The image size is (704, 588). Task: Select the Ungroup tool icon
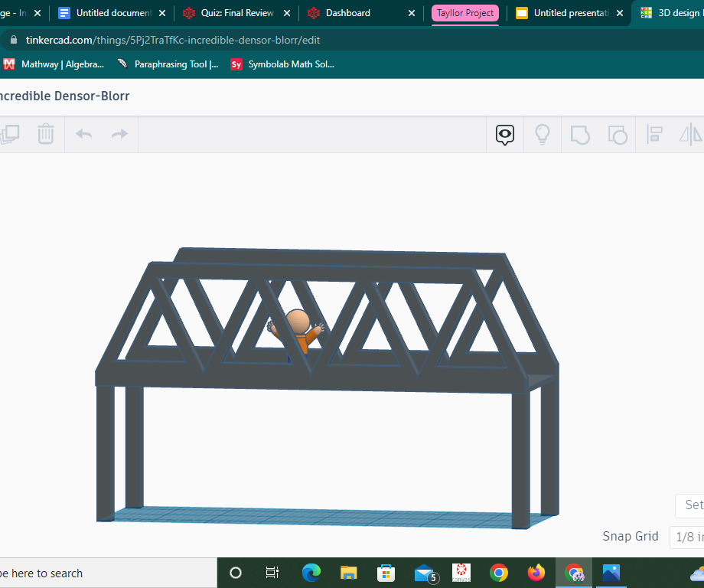tap(618, 134)
